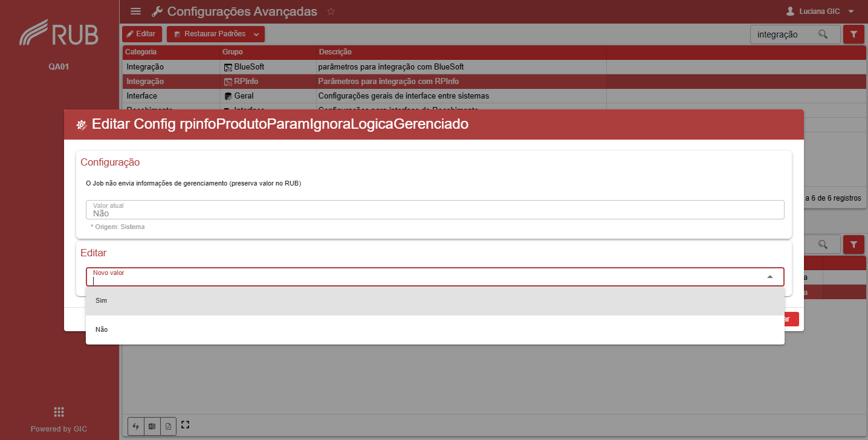Export grid to PDF
This screenshot has height=440, width=868.
(x=169, y=426)
